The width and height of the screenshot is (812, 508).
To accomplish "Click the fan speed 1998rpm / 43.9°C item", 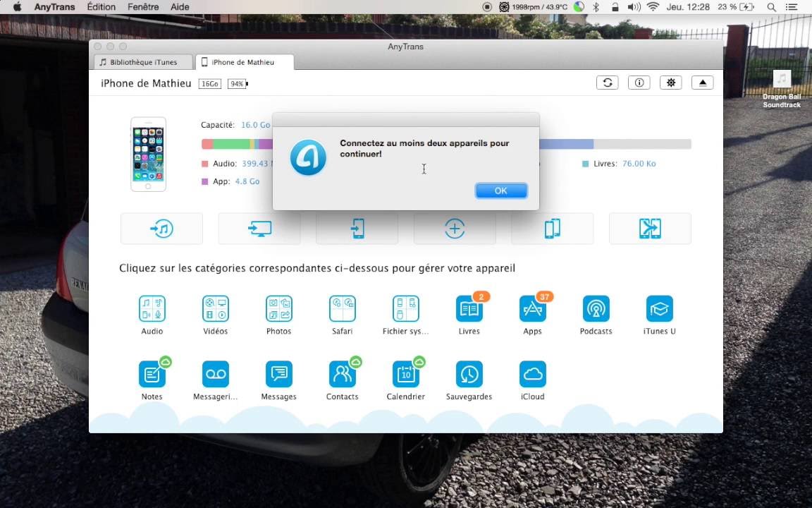I will (x=534, y=7).
